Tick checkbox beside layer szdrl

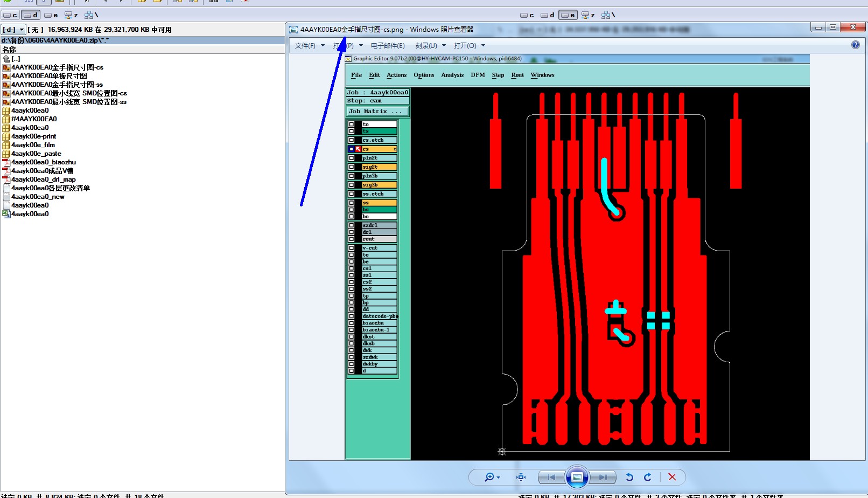pos(352,225)
